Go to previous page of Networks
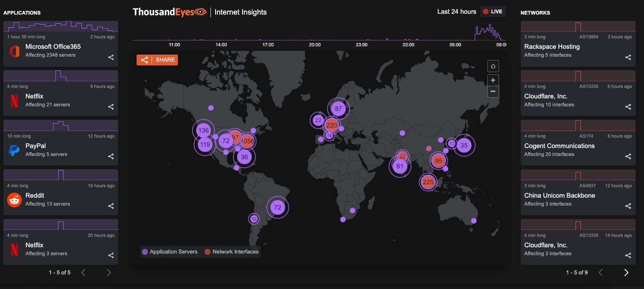The image size is (644, 289). (x=601, y=273)
